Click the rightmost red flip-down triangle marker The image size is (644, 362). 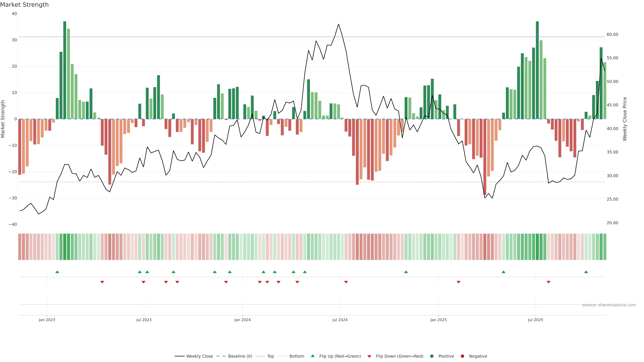549,282
